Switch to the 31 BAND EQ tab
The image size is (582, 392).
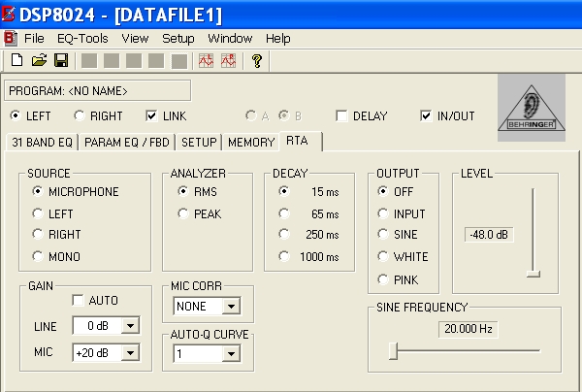pyautogui.click(x=42, y=143)
